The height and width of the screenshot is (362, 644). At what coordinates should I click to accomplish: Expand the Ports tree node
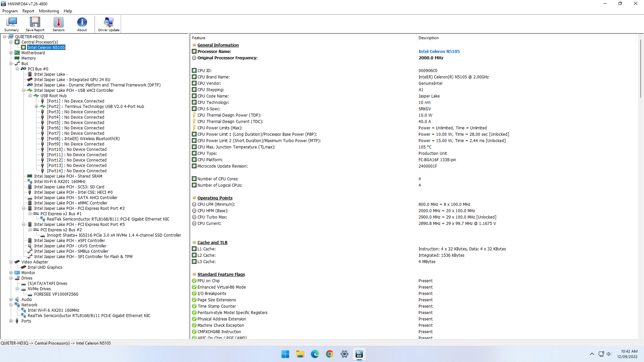coord(11,321)
